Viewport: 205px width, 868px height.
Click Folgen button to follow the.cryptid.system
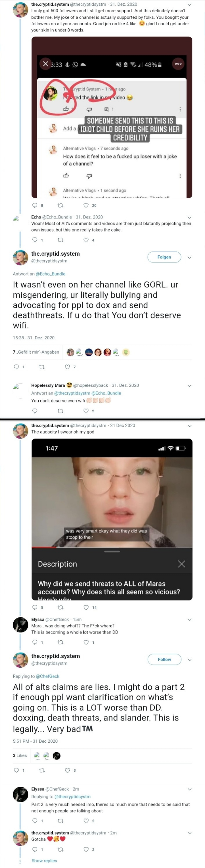[164, 257]
